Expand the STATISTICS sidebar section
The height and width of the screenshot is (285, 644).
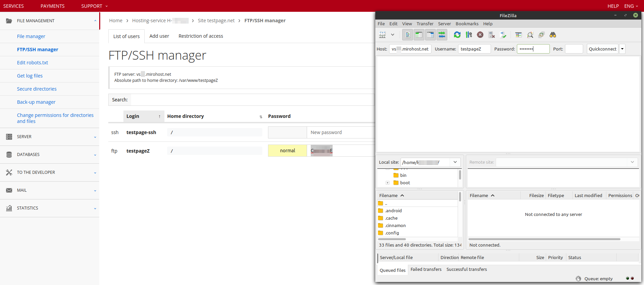pyautogui.click(x=50, y=208)
